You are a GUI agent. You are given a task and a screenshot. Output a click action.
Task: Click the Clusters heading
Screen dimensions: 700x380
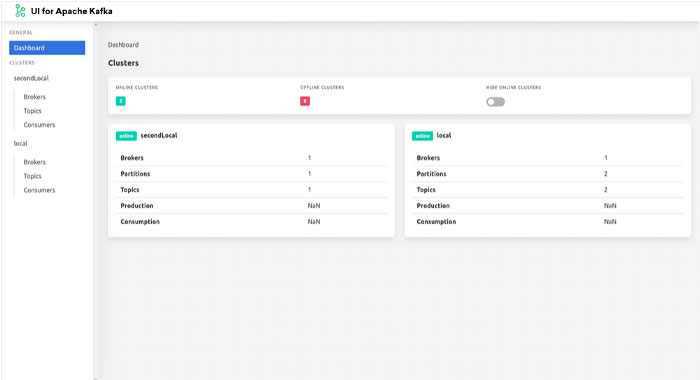point(123,63)
